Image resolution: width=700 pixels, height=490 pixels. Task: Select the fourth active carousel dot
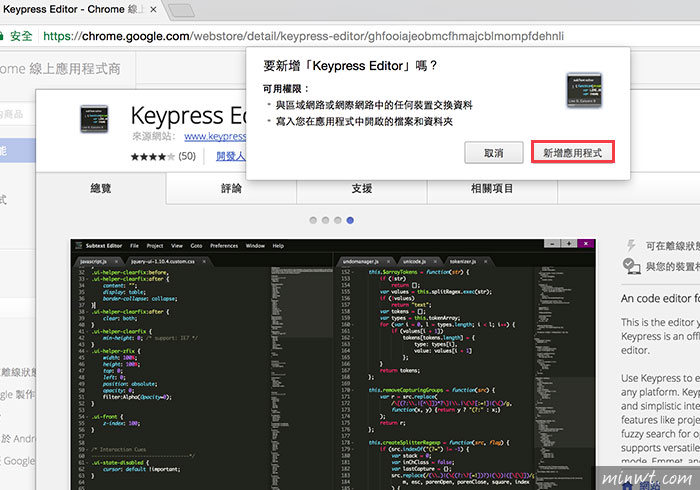coord(350,220)
